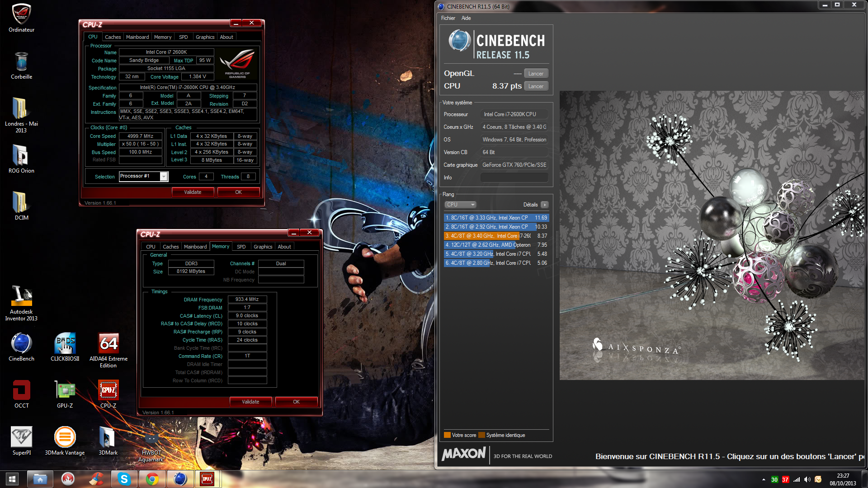The height and width of the screenshot is (488, 868).
Task: Open About tab in lower CPU-Z window
Action: [284, 247]
